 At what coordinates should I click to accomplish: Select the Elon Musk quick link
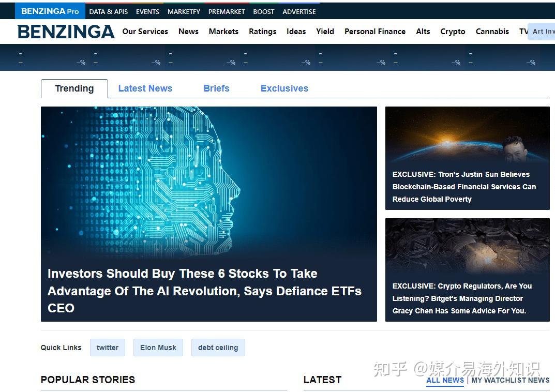[x=158, y=347]
